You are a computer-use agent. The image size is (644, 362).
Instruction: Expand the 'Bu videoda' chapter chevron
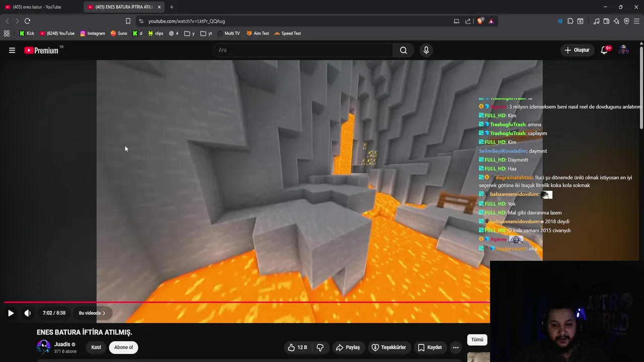tap(104, 313)
